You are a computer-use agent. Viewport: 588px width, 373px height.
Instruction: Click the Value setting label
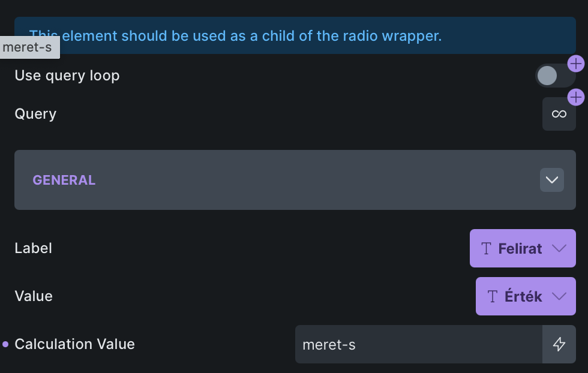click(34, 296)
